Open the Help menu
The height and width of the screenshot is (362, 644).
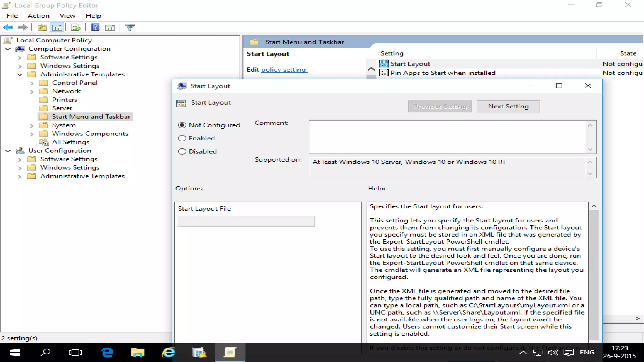[93, 16]
